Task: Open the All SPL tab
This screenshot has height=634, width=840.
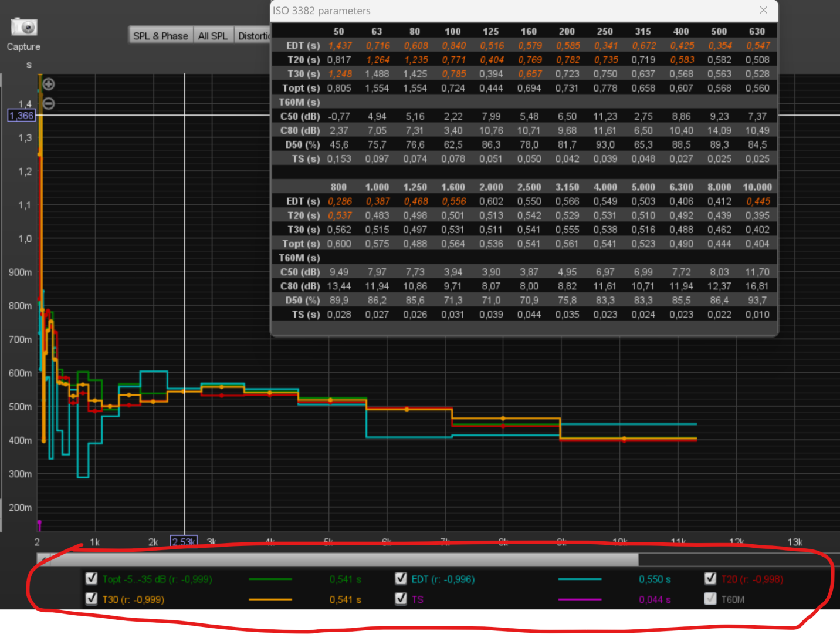Action: [213, 36]
